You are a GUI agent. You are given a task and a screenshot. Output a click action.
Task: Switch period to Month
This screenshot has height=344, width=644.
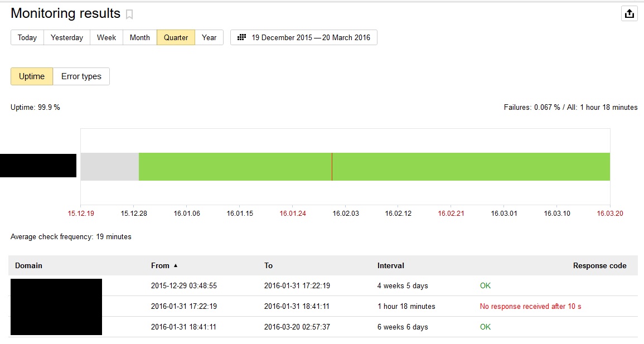pos(139,37)
